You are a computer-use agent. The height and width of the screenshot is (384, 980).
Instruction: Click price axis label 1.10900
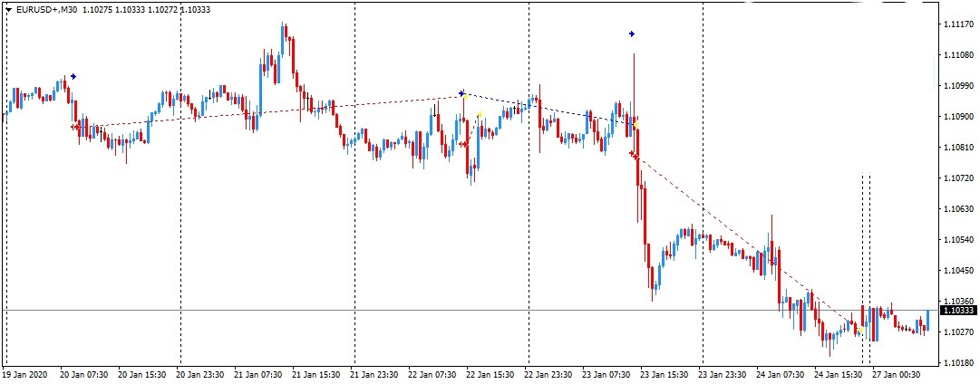(959, 116)
